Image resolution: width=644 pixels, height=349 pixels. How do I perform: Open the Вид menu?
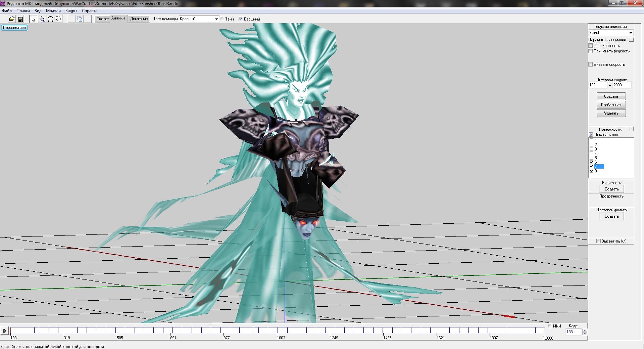(38, 11)
